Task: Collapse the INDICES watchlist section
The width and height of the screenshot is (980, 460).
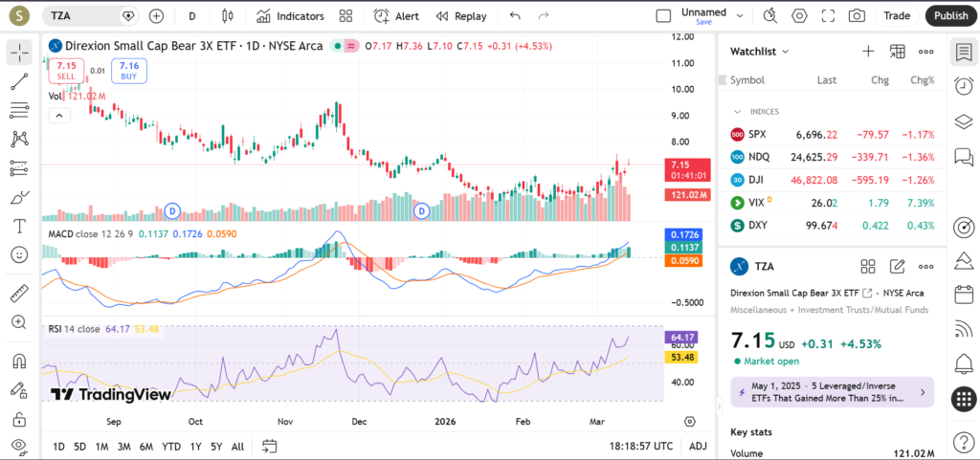Action: coord(738,112)
